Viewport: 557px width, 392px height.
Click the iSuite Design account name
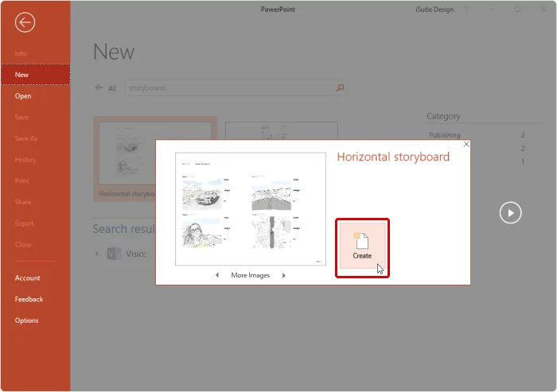(x=434, y=10)
